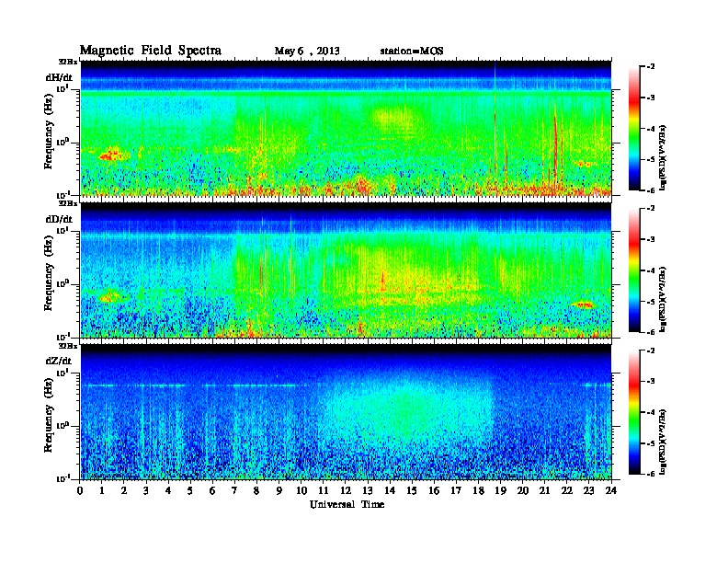Open the dD/dt spectrogram plot
Image resolution: width=728 pixels, height=563 pixels.
pyautogui.click(x=346, y=270)
